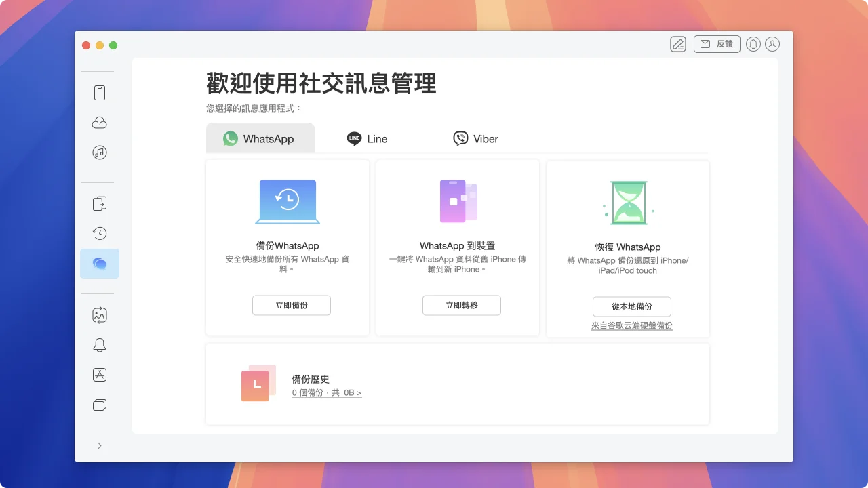
Task: Open the device manager phone icon in sidebar
Action: point(100,93)
